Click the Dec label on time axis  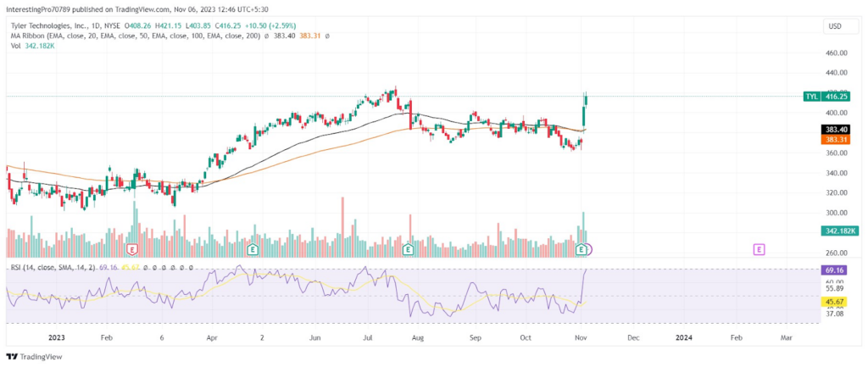(x=633, y=337)
